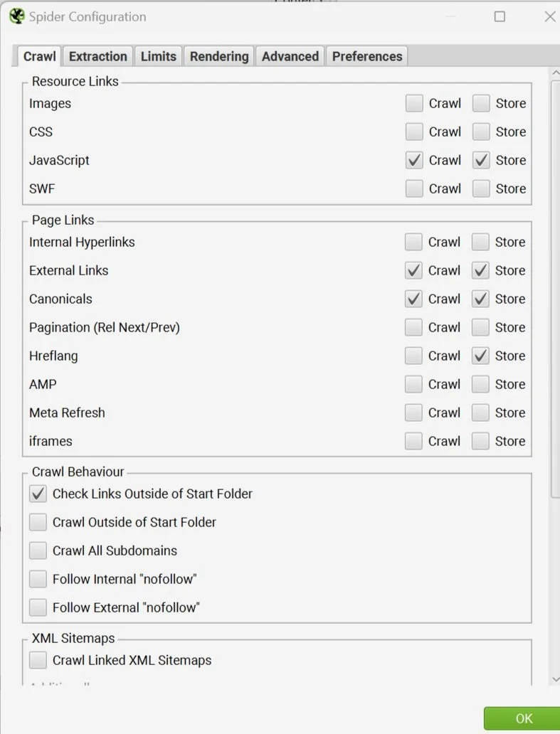Image resolution: width=560 pixels, height=734 pixels.
Task: Click the vertical scrollbar thumb
Action: [556, 289]
